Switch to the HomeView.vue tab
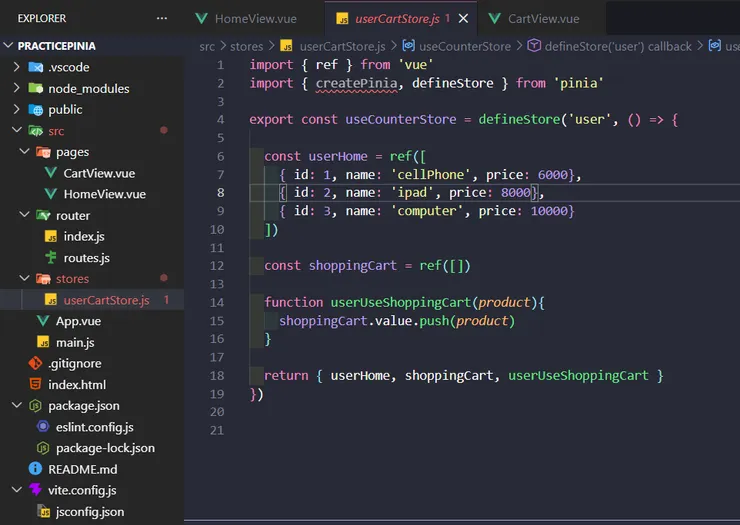 tap(256, 19)
